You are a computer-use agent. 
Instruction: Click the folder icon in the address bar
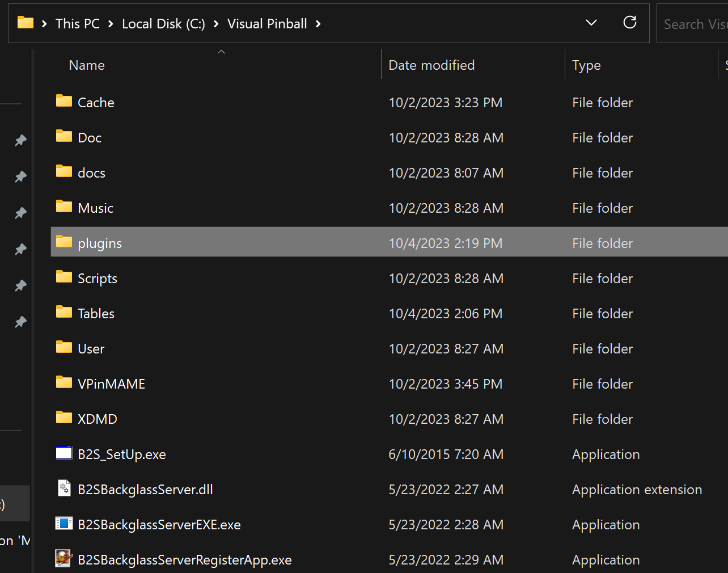[25, 23]
